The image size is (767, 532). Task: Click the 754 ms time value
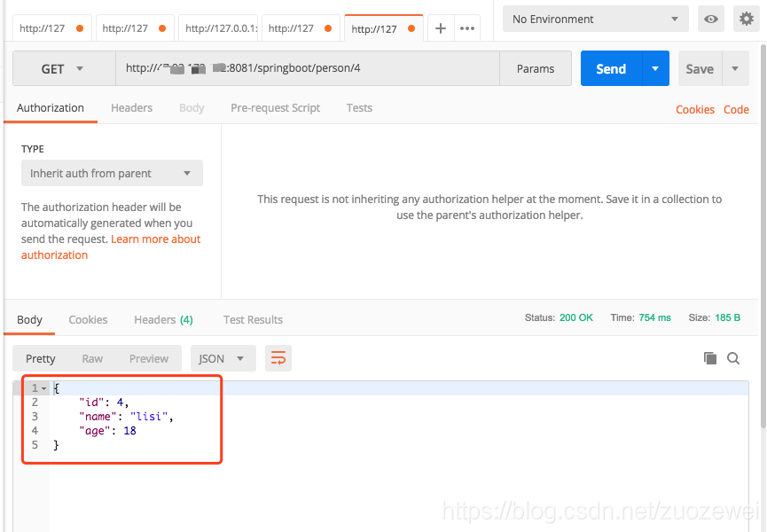(x=654, y=317)
